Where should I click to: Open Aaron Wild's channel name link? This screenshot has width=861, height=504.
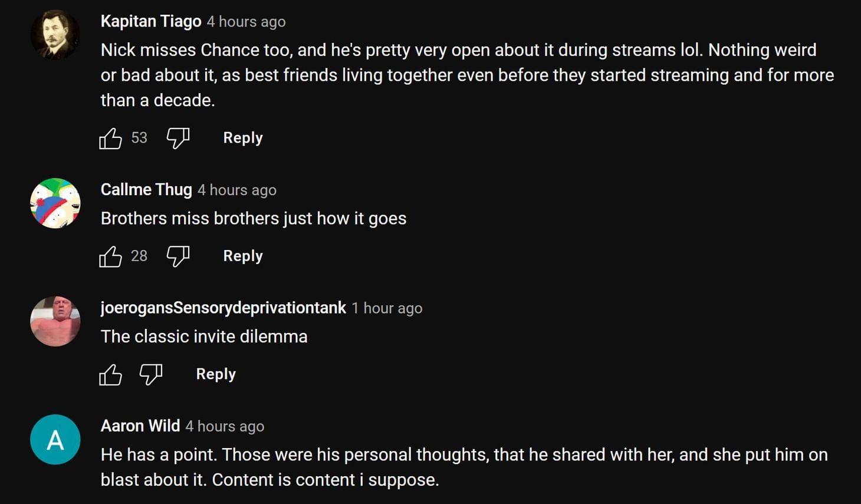click(140, 426)
